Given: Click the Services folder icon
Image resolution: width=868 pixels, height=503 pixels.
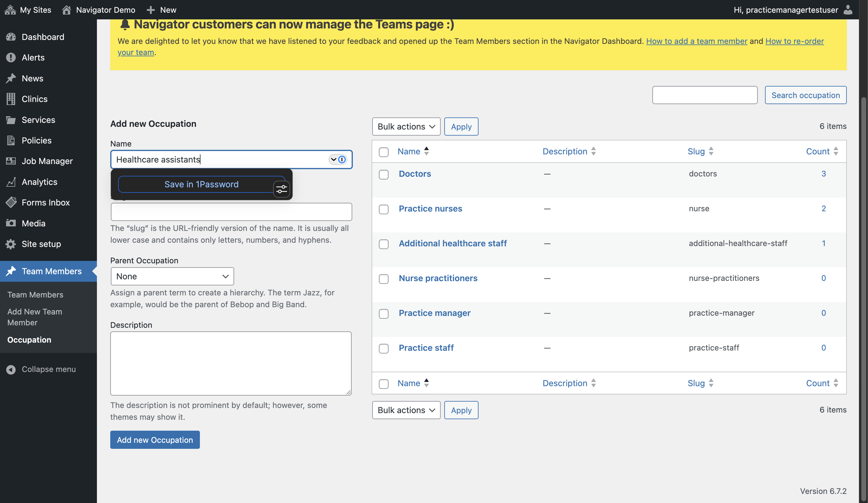Looking at the screenshot, I should (x=11, y=120).
